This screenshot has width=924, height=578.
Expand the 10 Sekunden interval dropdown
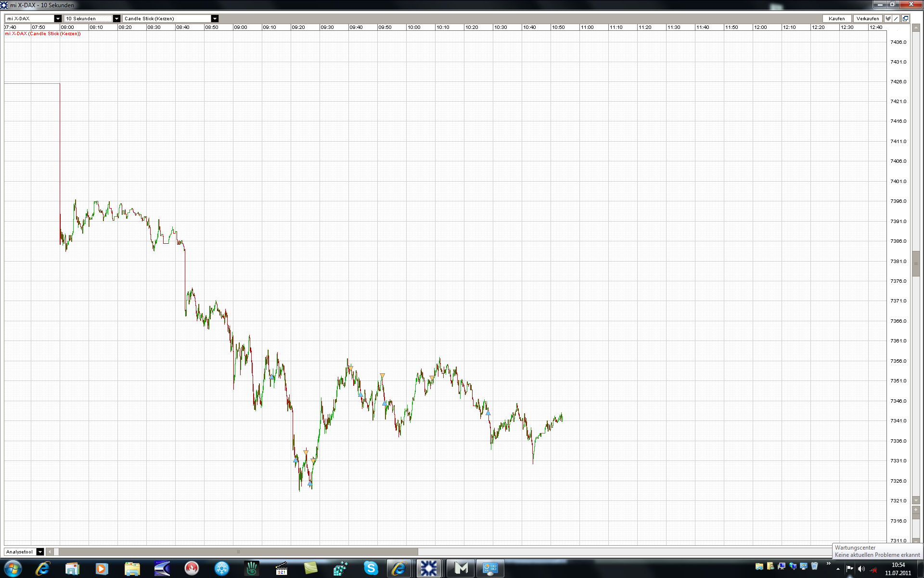click(116, 19)
